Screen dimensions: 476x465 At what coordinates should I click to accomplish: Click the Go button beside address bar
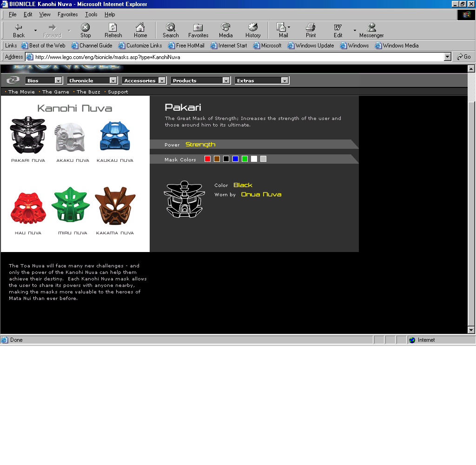[464, 57]
